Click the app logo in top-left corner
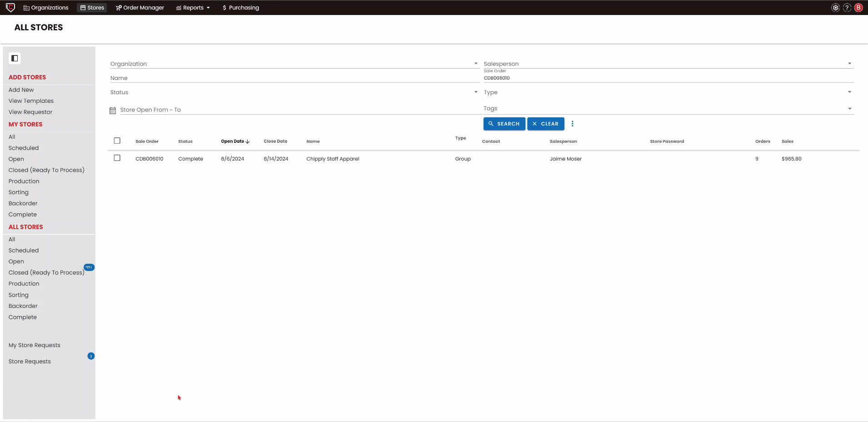The image size is (868, 422). 10,7
